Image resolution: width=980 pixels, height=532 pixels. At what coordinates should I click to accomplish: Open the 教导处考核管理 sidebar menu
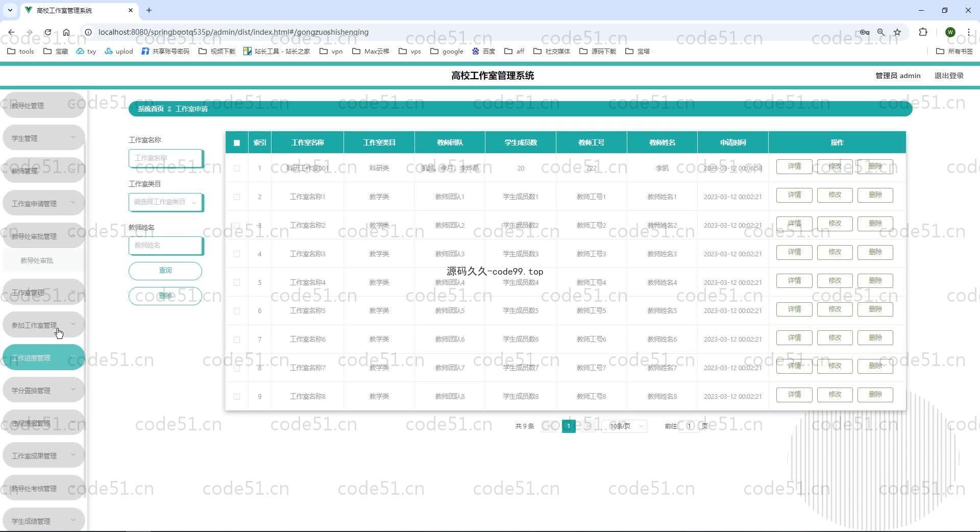tap(43, 488)
